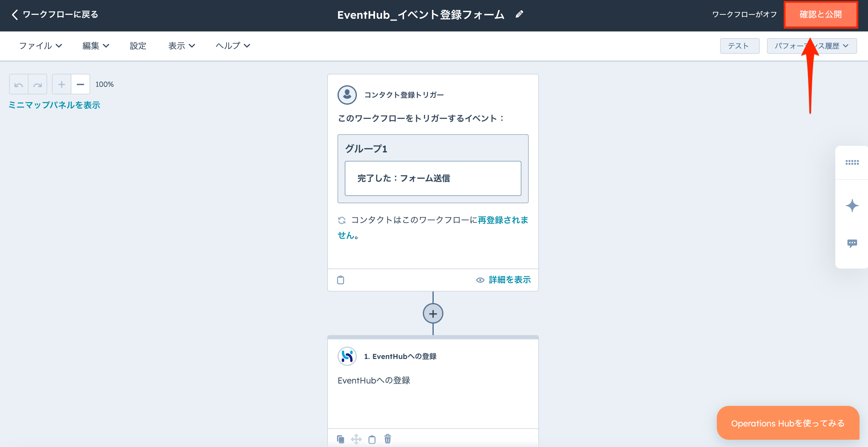This screenshot has width=868, height=447.
Task: Open the grid dots panel in the right sidebar
Action: click(852, 162)
